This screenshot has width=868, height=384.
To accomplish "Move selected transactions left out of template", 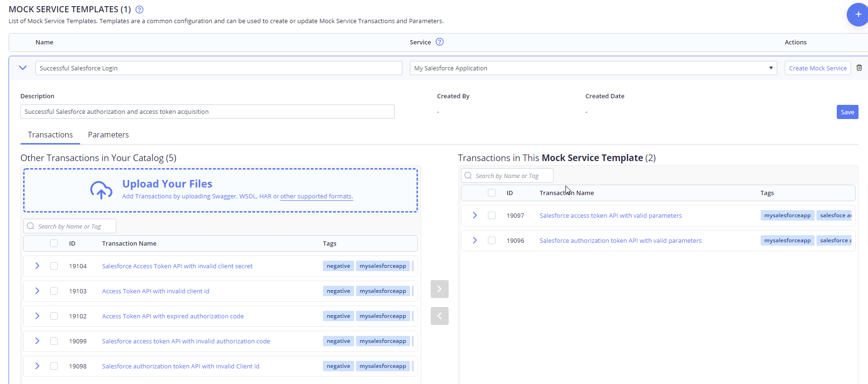I will [x=439, y=316].
